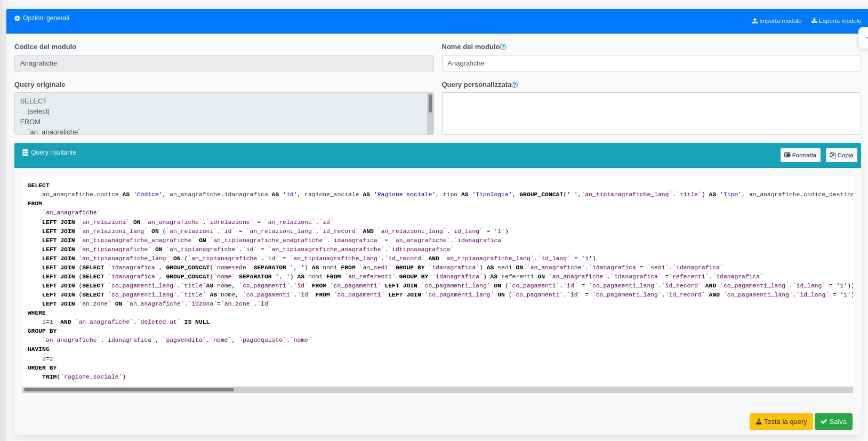The height and width of the screenshot is (441, 868).
Task: Focus the Nome del modulo text field
Action: [650, 63]
